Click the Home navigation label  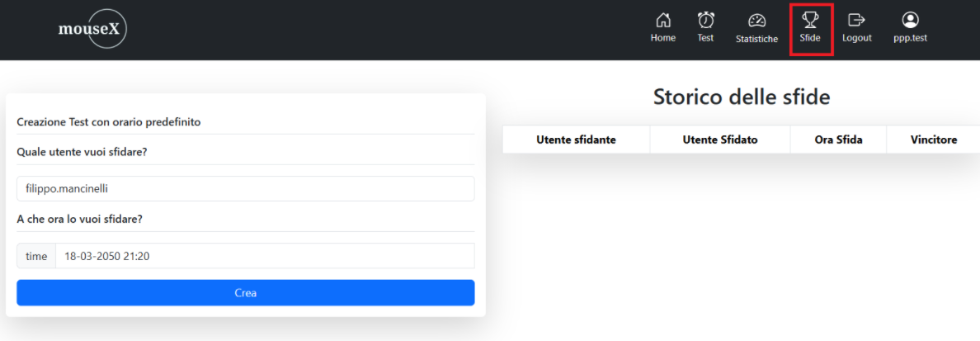point(662,38)
